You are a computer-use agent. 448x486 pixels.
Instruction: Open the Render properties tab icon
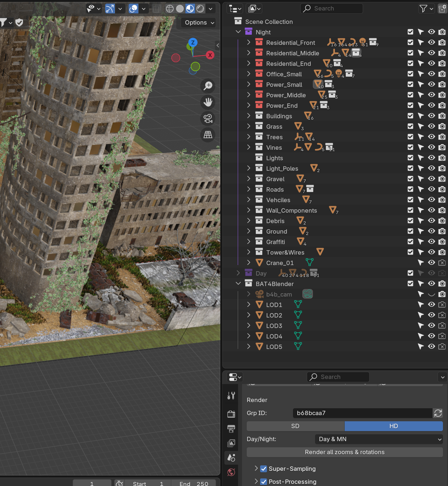pyautogui.click(x=231, y=414)
